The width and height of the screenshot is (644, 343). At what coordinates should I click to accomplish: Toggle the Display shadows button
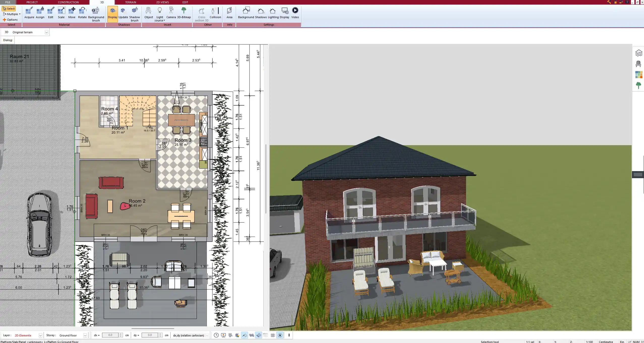point(261,12)
